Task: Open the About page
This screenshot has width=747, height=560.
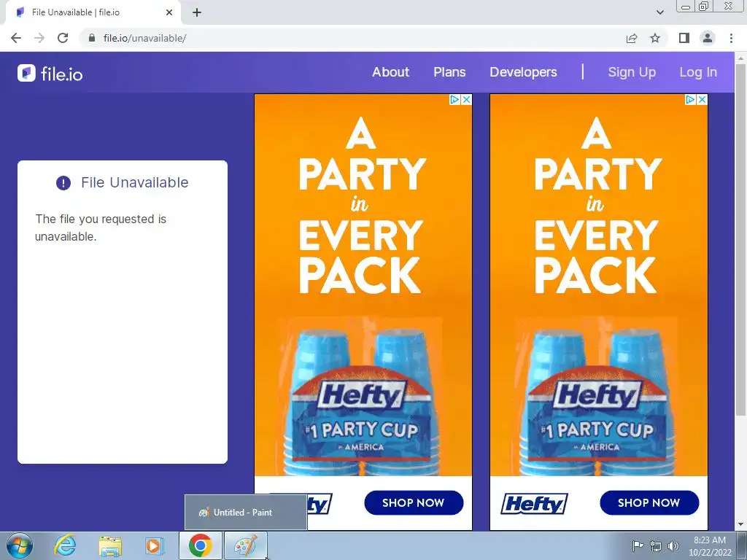Action: (391, 72)
